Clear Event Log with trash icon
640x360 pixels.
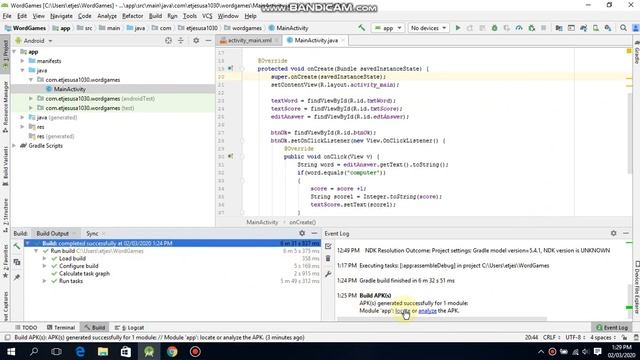coord(328,259)
